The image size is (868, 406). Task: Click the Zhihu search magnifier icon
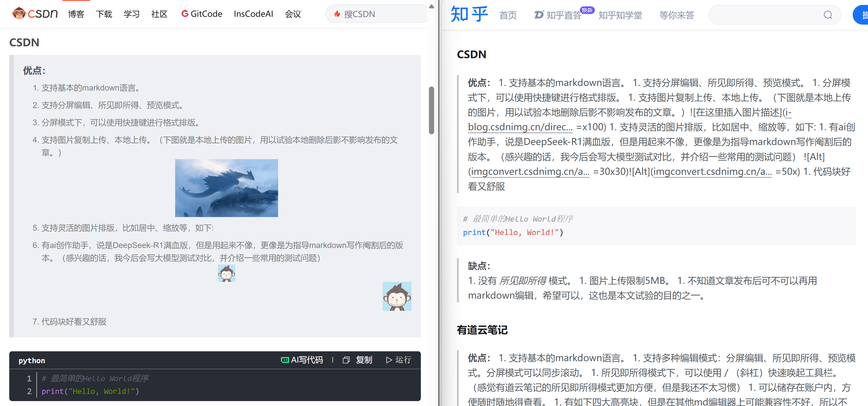[828, 15]
